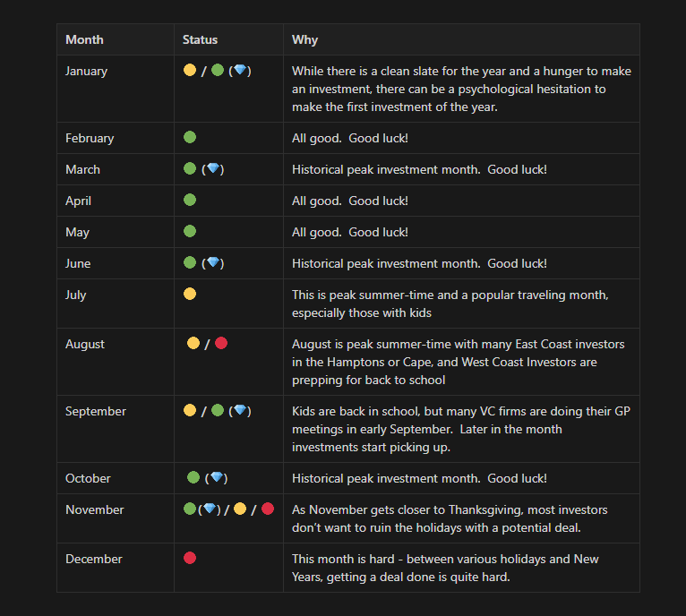Click the diamond icon in the September row
686x616 pixels.
240,411
